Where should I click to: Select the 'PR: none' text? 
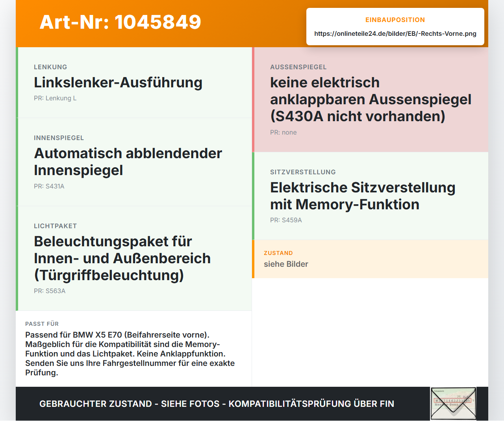[283, 132]
